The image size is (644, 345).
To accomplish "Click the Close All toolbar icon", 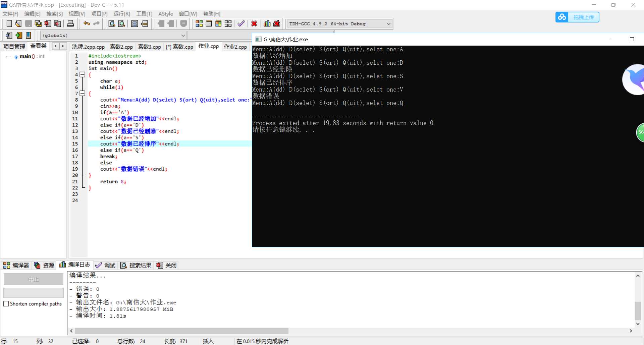I will click(x=58, y=23).
